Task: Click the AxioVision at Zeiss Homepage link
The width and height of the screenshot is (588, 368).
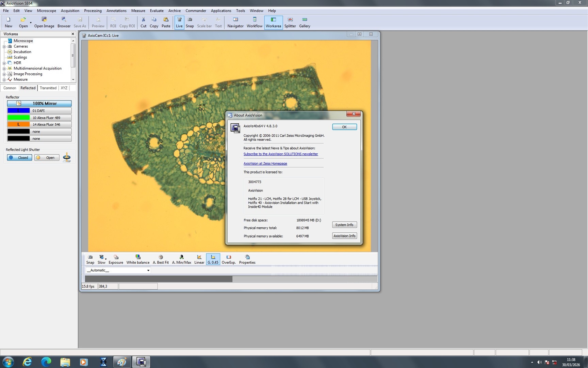Action: click(265, 163)
